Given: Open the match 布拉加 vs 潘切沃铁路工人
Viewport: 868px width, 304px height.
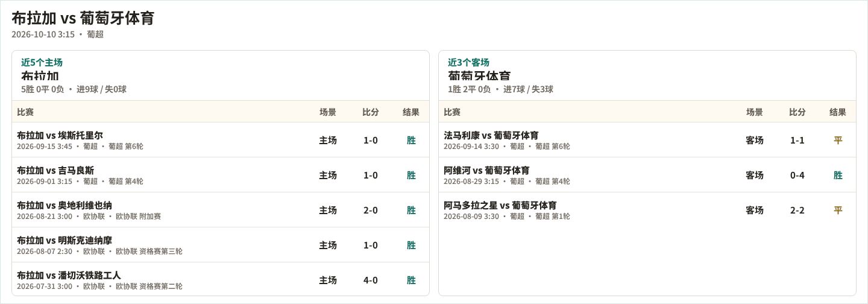Looking at the screenshot, I should click(x=69, y=275).
